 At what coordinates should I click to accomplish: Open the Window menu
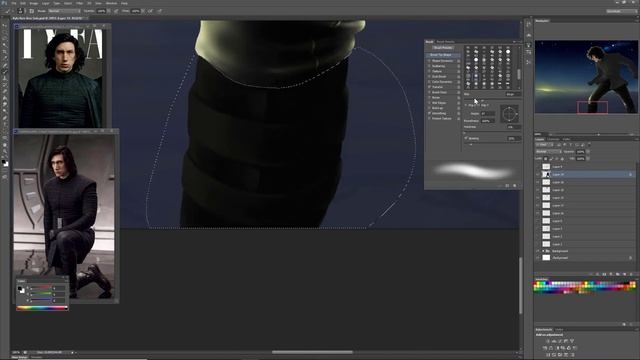click(x=111, y=3)
